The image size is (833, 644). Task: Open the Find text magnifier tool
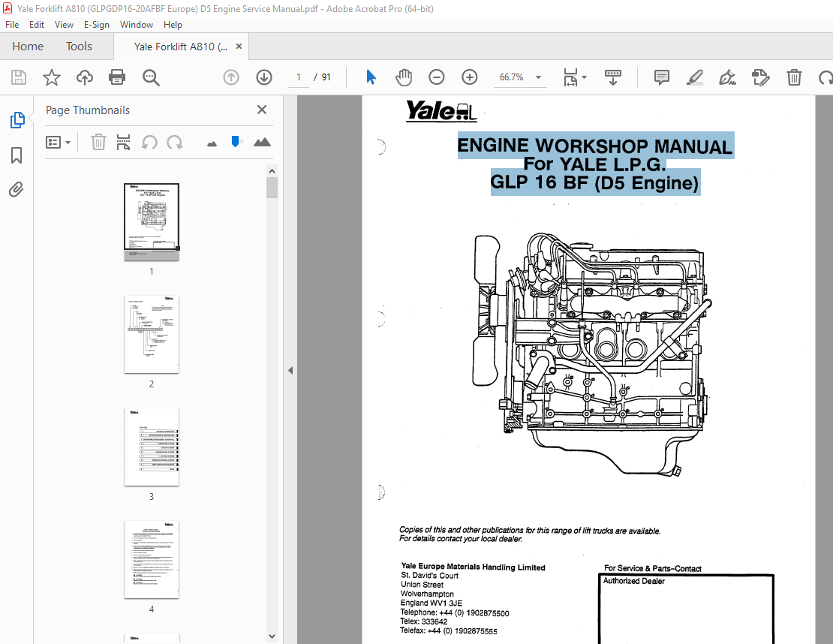(151, 77)
